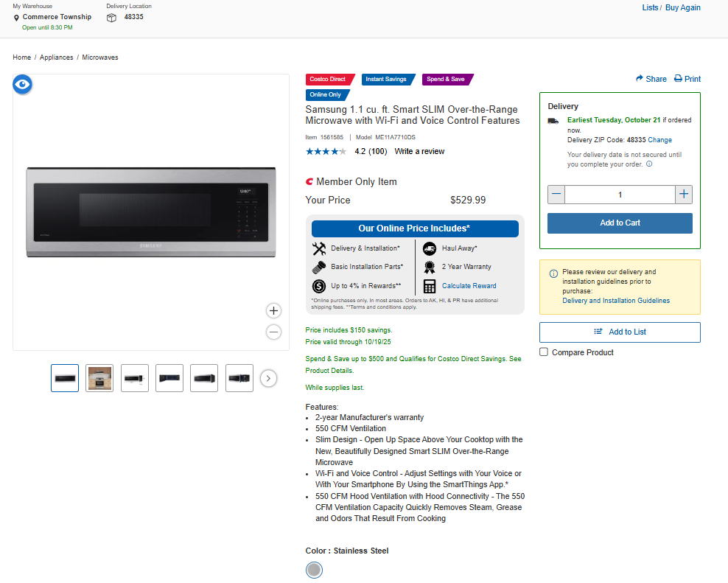Add the microwave to cart
This screenshot has width=728, height=583.
coord(620,223)
